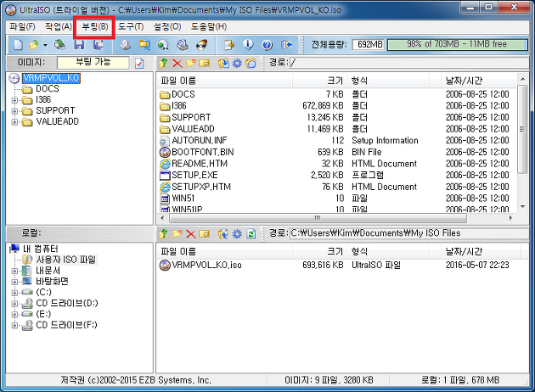This screenshot has height=392, width=535.
Task: Click the Up folder icon in image pane
Action: point(163,63)
